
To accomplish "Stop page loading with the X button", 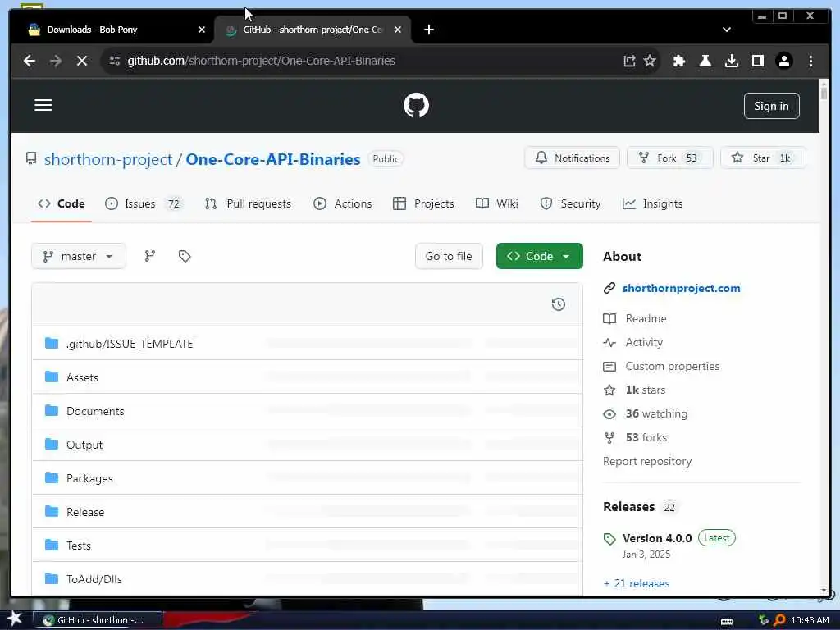I will (x=82, y=61).
